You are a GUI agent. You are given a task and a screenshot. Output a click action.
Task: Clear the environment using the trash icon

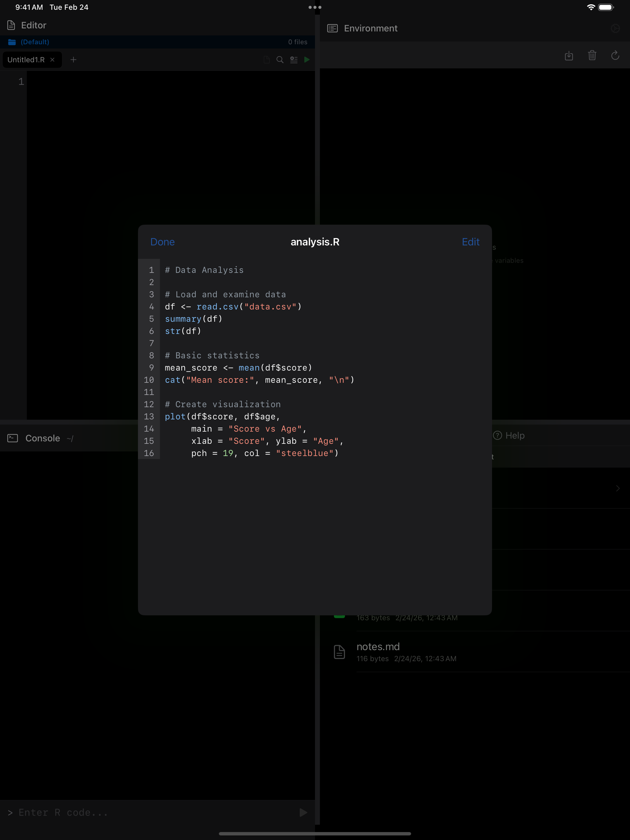click(592, 56)
